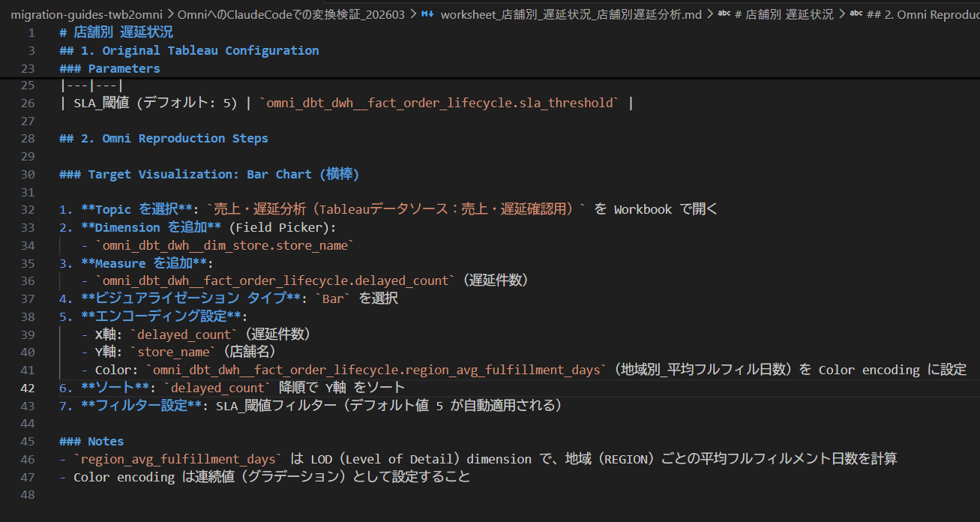
Task: Click line number 45 in the gutter
Action: [28, 441]
